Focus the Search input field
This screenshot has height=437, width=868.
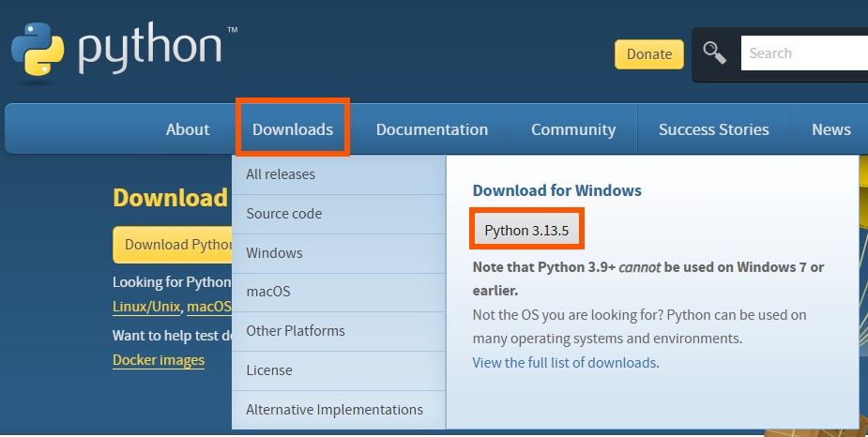click(x=804, y=53)
